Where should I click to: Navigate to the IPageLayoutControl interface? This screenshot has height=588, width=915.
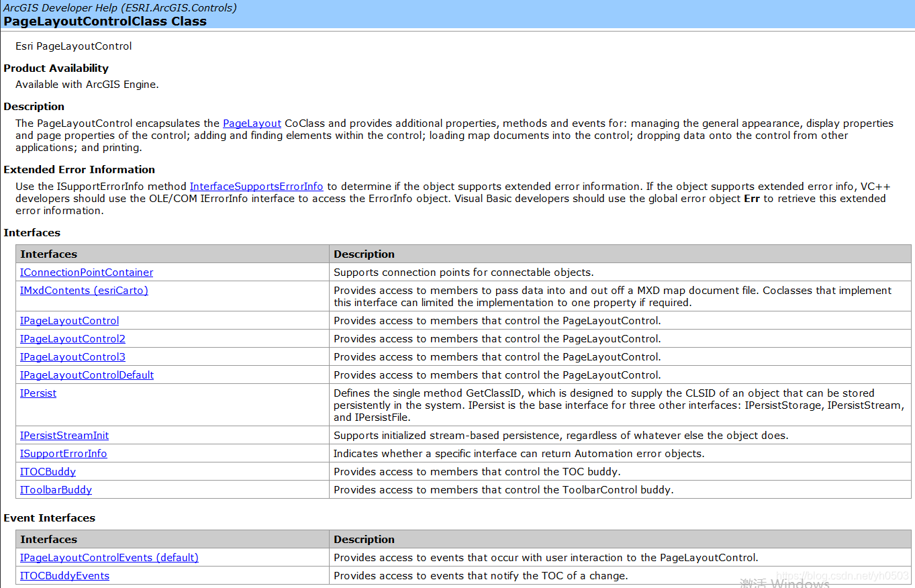click(69, 321)
